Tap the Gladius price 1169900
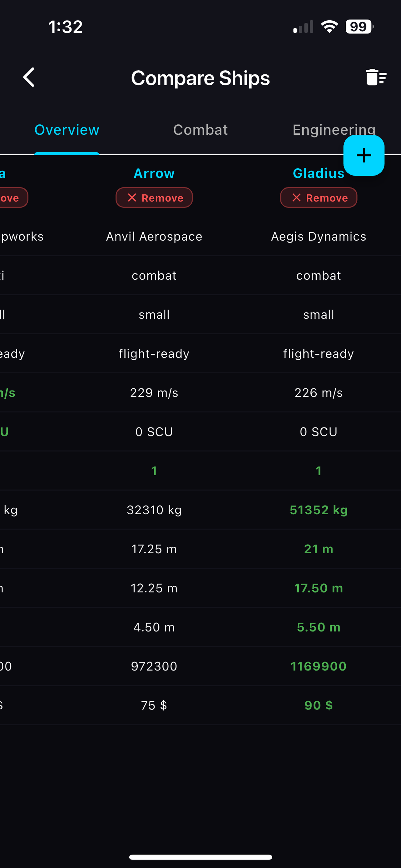This screenshot has height=868, width=401. coord(319,666)
